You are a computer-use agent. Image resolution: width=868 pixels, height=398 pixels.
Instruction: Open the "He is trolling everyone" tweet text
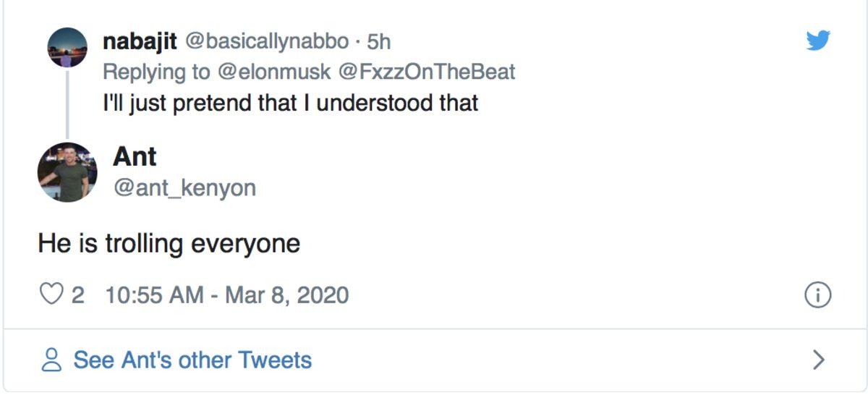click(169, 243)
